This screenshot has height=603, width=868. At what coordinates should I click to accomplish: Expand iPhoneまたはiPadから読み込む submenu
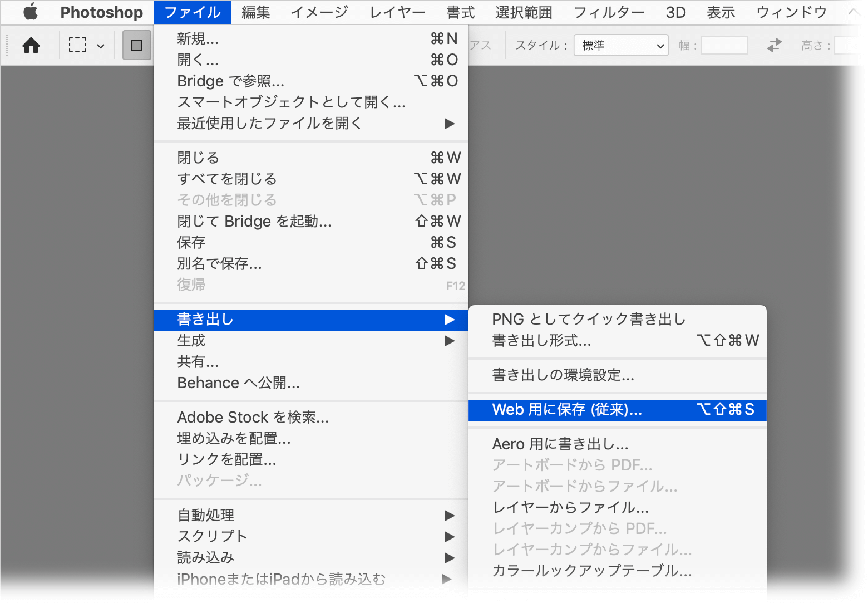point(311,579)
